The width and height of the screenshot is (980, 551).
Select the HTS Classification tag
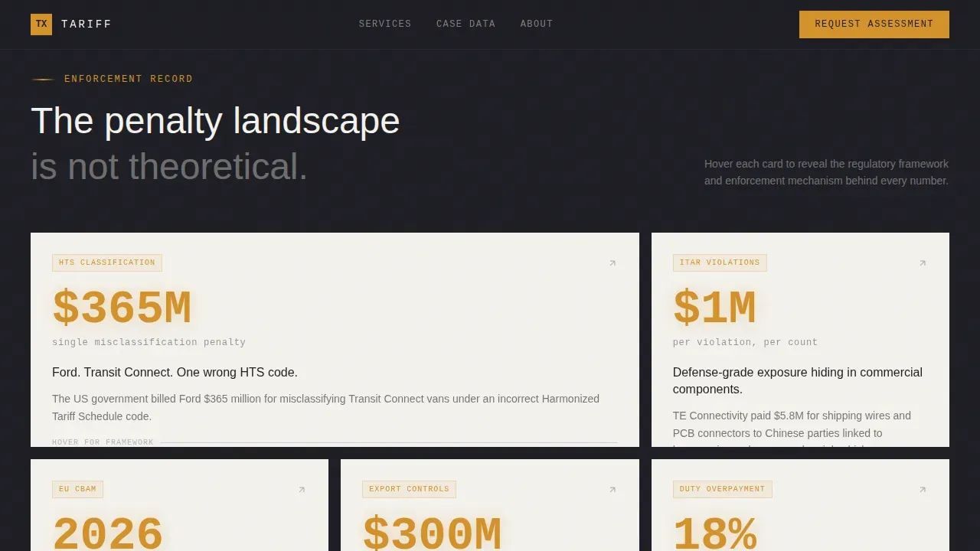(x=107, y=262)
